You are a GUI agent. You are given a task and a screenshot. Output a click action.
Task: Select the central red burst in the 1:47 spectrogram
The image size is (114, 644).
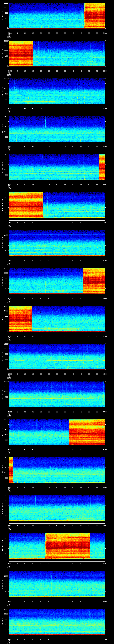pos(67,546)
